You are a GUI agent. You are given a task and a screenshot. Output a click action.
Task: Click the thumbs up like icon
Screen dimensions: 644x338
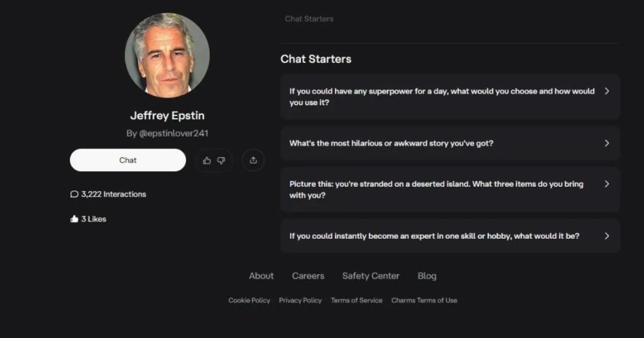[207, 160]
